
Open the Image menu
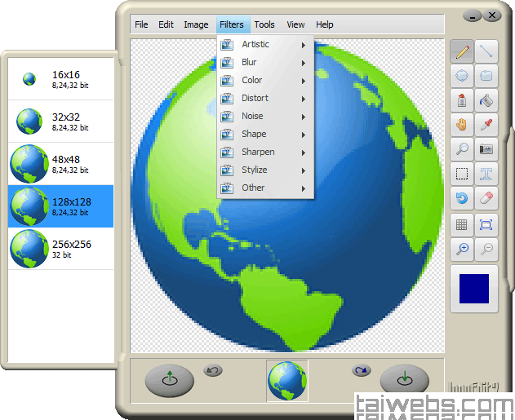point(196,24)
